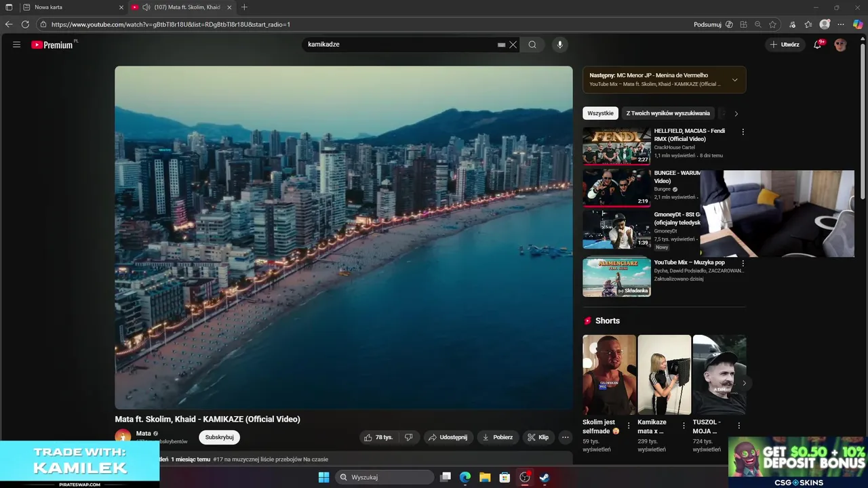Screen dimensions: 868x488
Task: Open Edge profile icon
Action: (x=825, y=24)
